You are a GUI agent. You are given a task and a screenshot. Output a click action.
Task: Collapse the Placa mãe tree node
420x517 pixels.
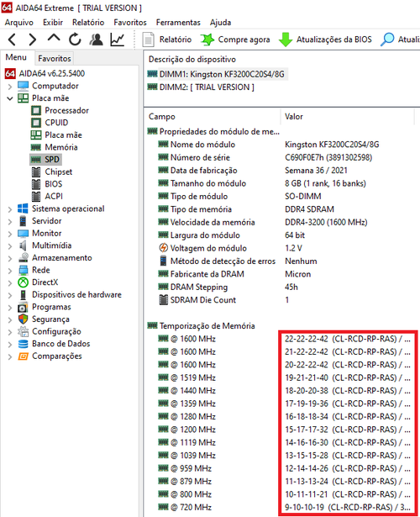[x=10, y=98]
